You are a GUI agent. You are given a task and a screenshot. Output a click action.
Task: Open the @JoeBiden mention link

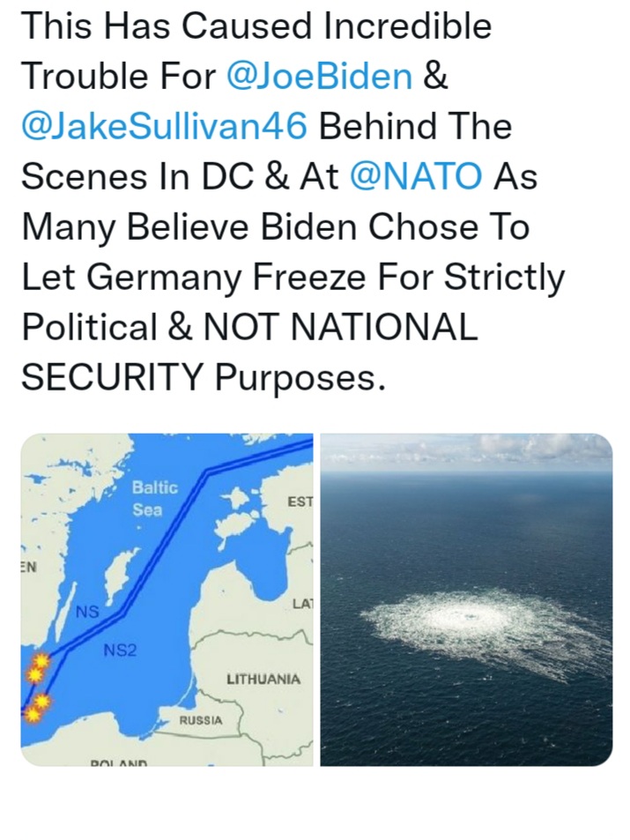[x=320, y=76]
